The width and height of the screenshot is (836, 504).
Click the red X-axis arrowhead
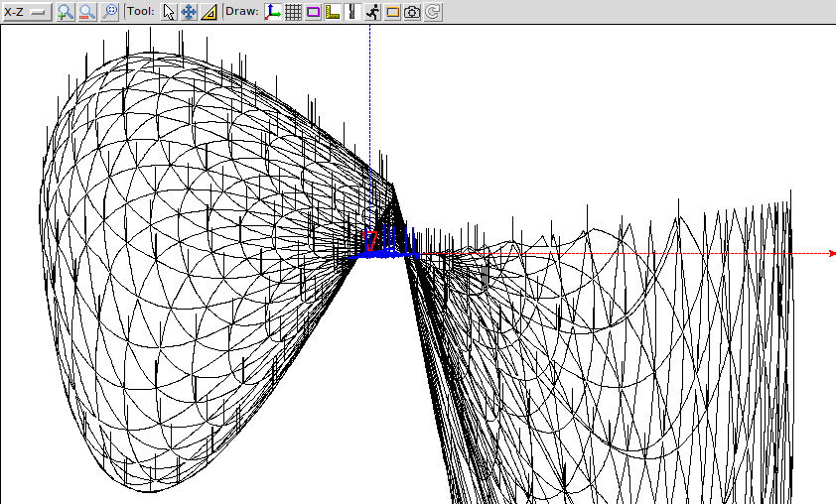tap(831, 253)
